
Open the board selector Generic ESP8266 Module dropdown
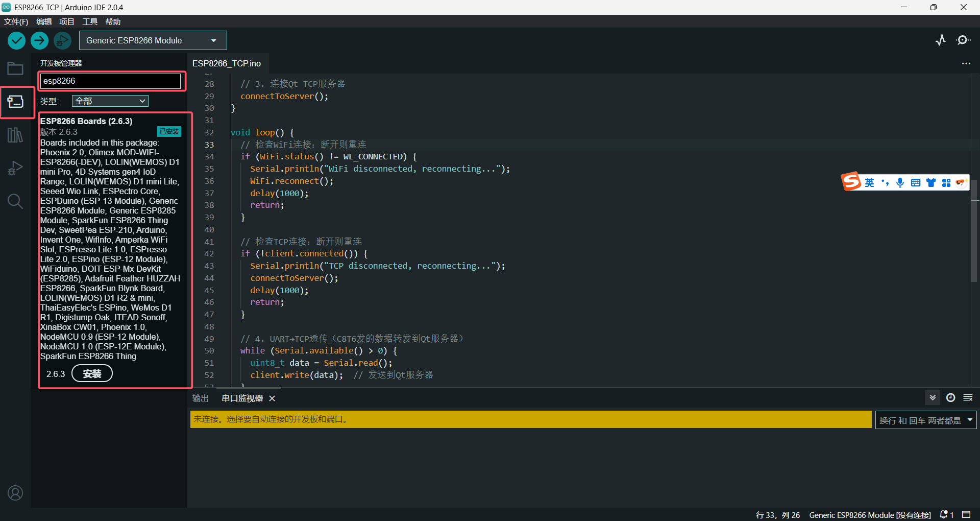153,40
